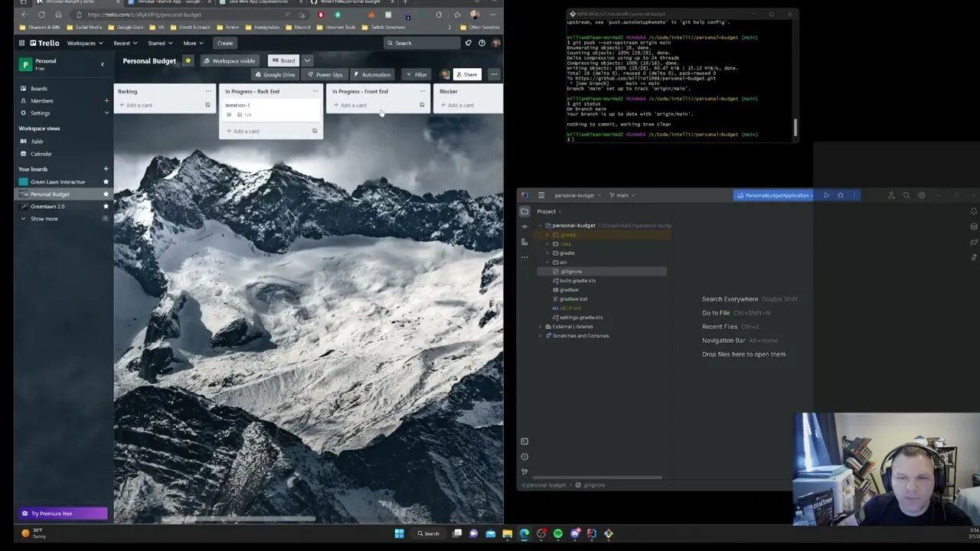Click the browser refresh icon

(x=41, y=15)
